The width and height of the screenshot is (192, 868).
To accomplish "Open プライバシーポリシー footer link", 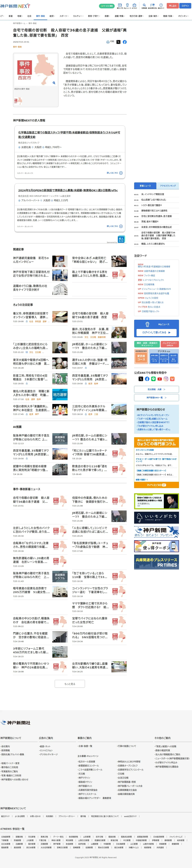I will (x=67, y=816).
